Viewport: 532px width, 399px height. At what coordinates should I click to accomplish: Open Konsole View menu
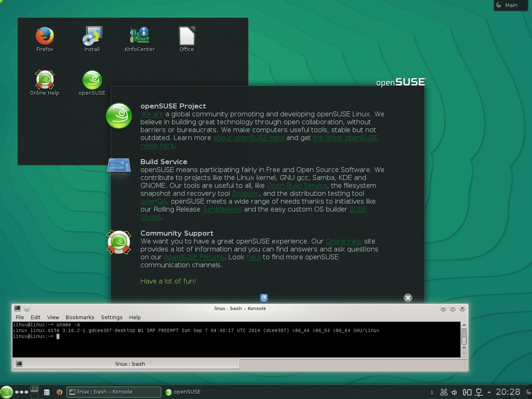pyautogui.click(x=53, y=317)
